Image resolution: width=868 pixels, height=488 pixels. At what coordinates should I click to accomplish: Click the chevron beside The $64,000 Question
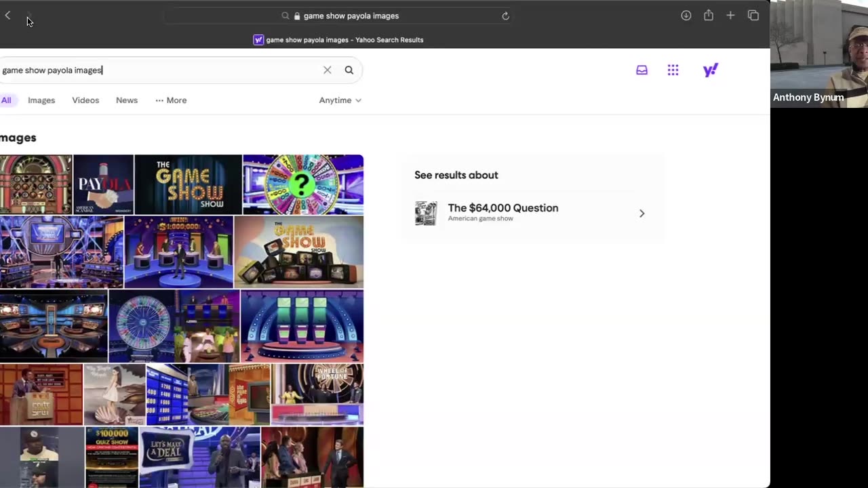(642, 213)
